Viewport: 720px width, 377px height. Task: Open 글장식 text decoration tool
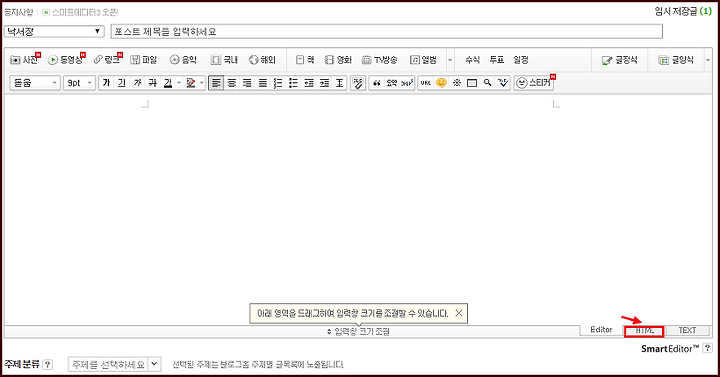[619, 60]
